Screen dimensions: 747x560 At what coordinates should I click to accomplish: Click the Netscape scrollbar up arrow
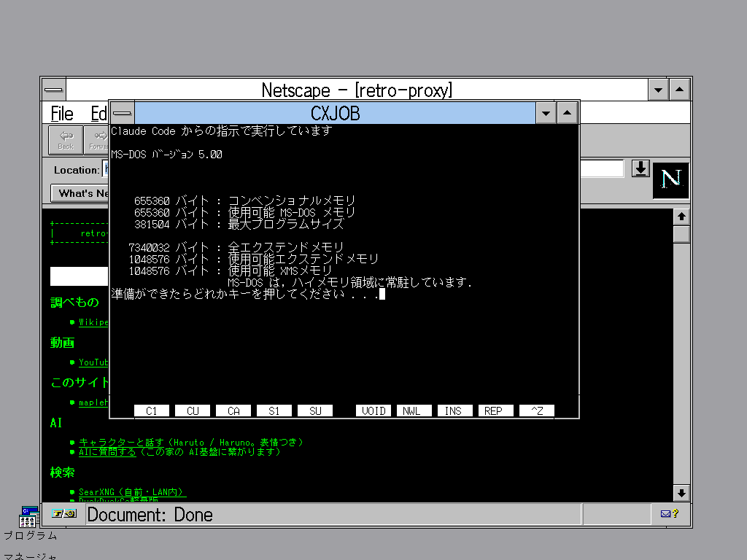pos(682,217)
